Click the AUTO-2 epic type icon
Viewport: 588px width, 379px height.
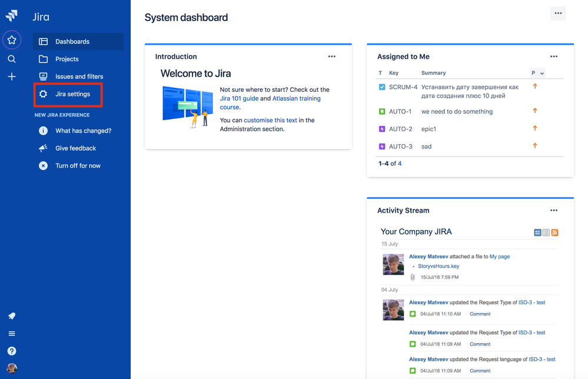tap(382, 129)
